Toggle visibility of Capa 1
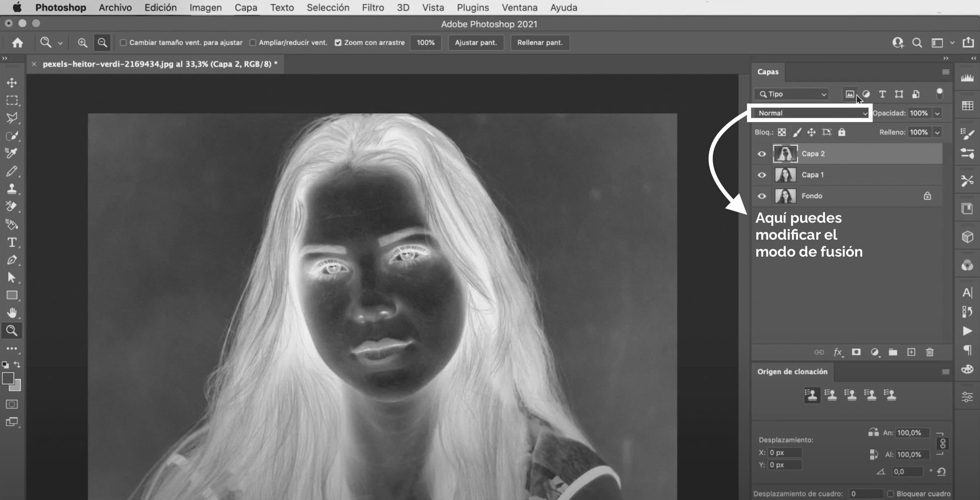 pos(762,175)
